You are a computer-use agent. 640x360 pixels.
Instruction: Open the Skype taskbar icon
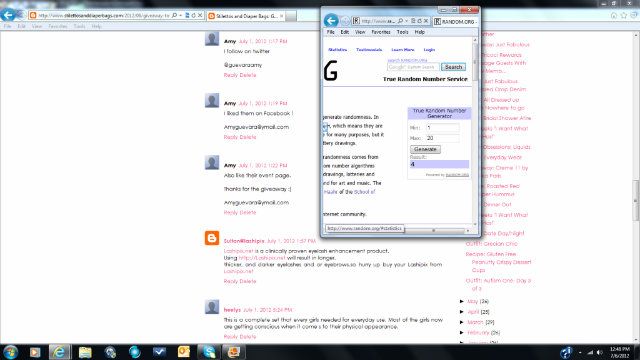pos(209,352)
